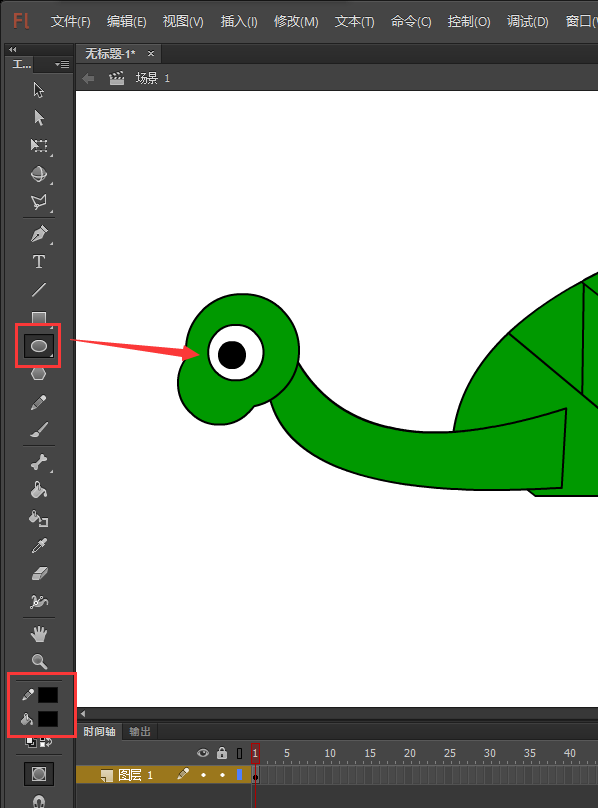Pick the Rectangle tool
The height and width of the screenshot is (808, 598).
[x=39, y=317]
